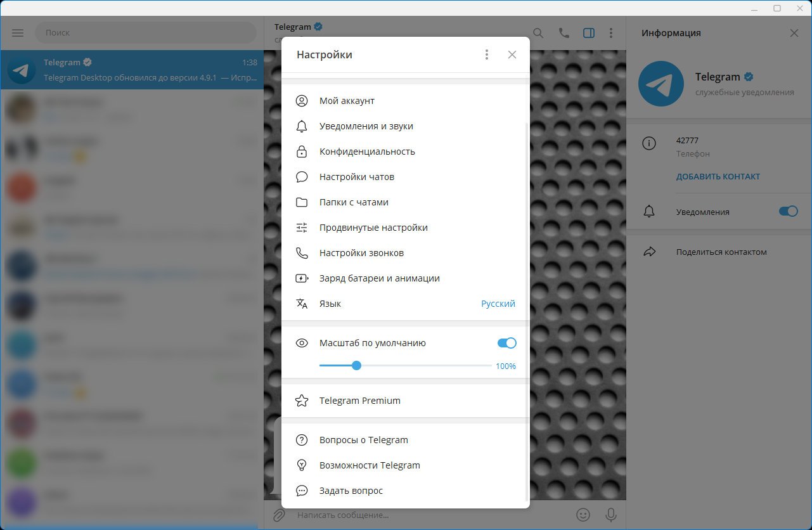Toggle the Уведомления switch in info panel
Viewport: 812px width, 530px height.
click(789, 212)
